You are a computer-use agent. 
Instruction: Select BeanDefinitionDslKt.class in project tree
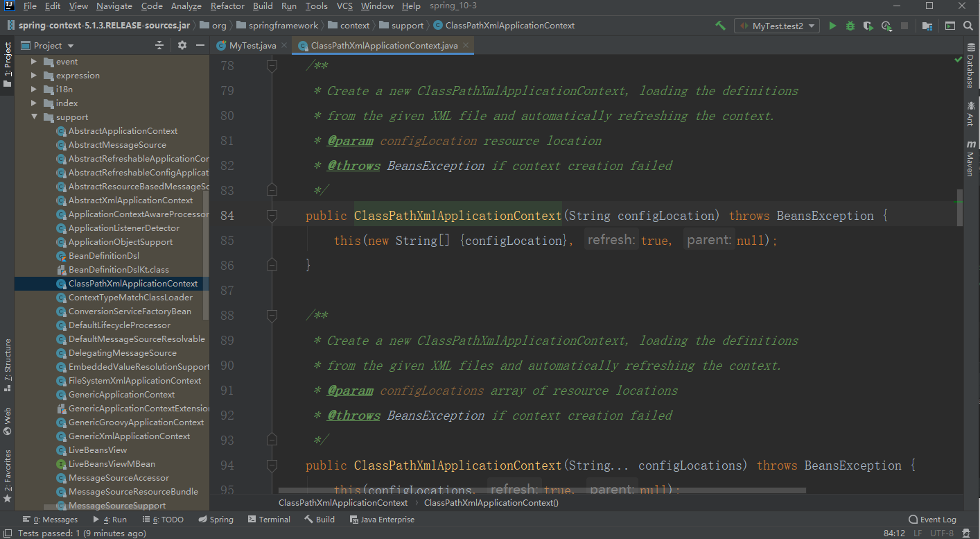119,270
